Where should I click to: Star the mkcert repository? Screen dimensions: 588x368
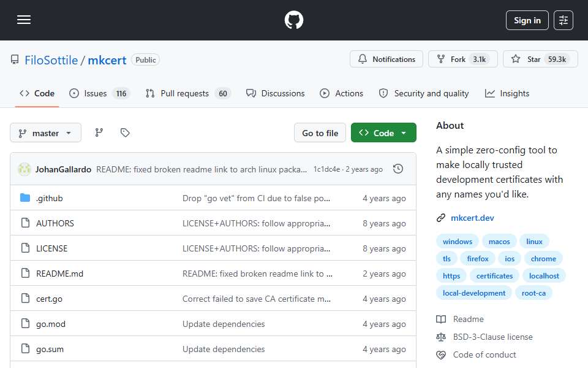click(540, 59)
